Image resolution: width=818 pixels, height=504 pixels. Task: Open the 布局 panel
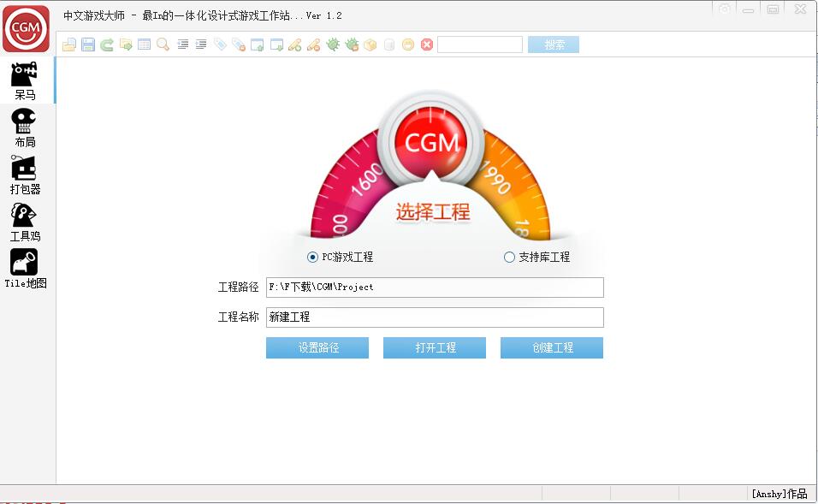tap(25, 127)
